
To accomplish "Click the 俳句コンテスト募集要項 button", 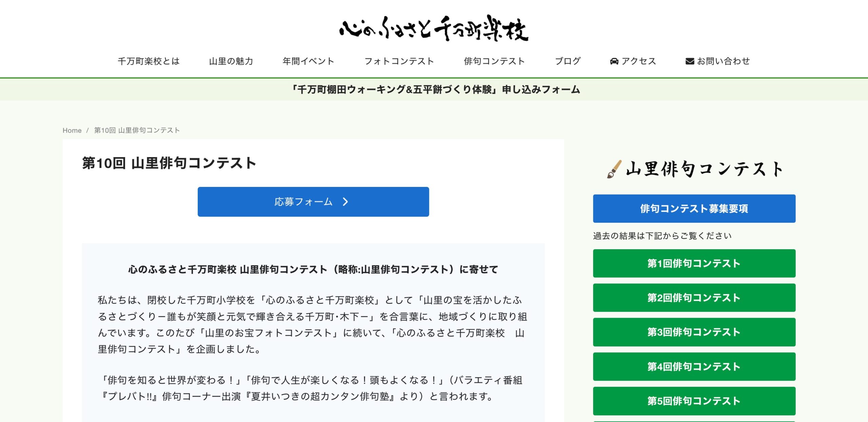I will [x=694, y=209].
